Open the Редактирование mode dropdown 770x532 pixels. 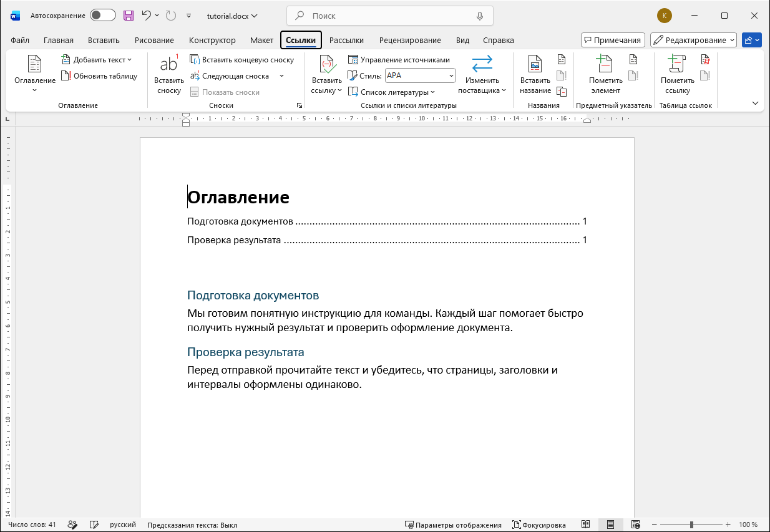(x=693, y=40)
